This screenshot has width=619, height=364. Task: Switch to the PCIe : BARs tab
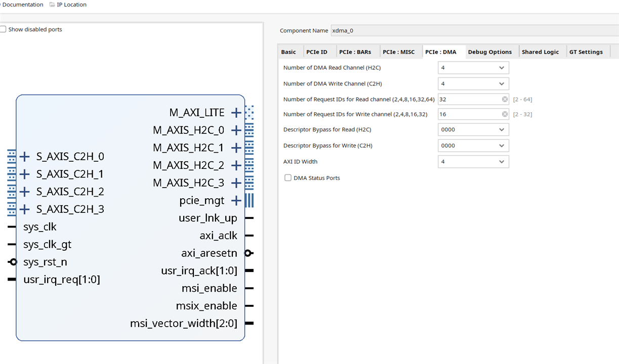click(355, 52)
